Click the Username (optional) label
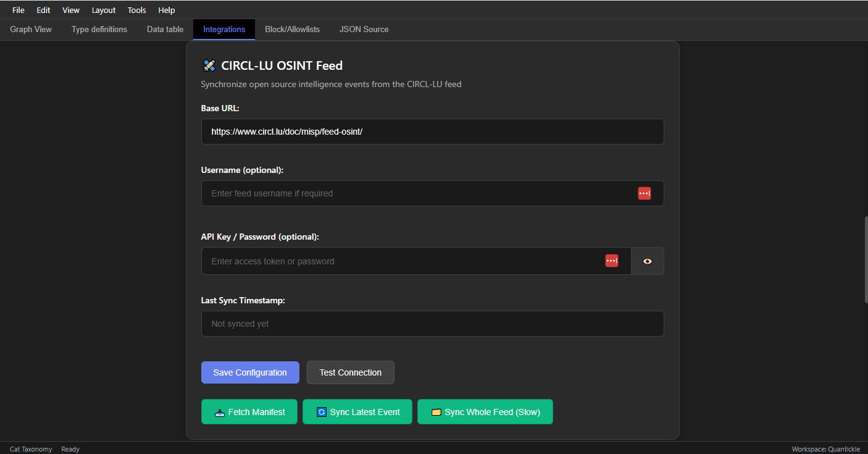The width and height of the screenshot is (868, 454). click(242, 170)
